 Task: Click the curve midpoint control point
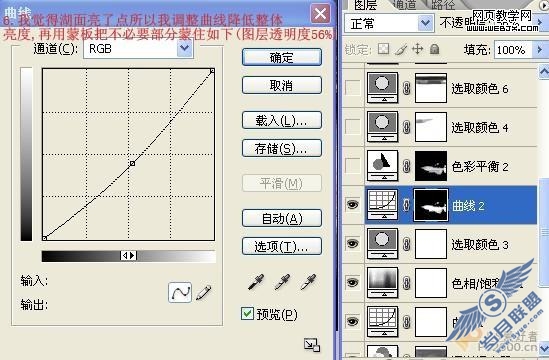132,163
